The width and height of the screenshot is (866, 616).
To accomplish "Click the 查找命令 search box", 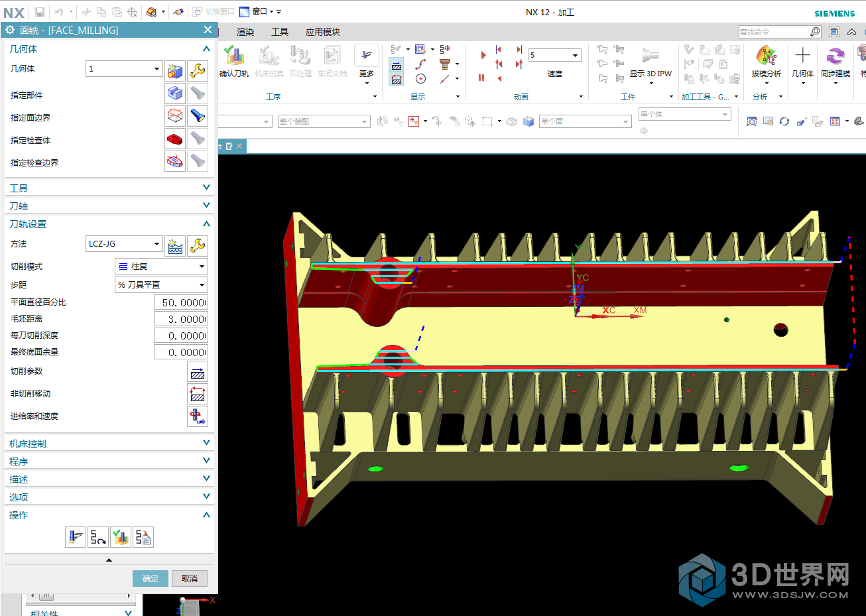I will [x=774, y=32].
